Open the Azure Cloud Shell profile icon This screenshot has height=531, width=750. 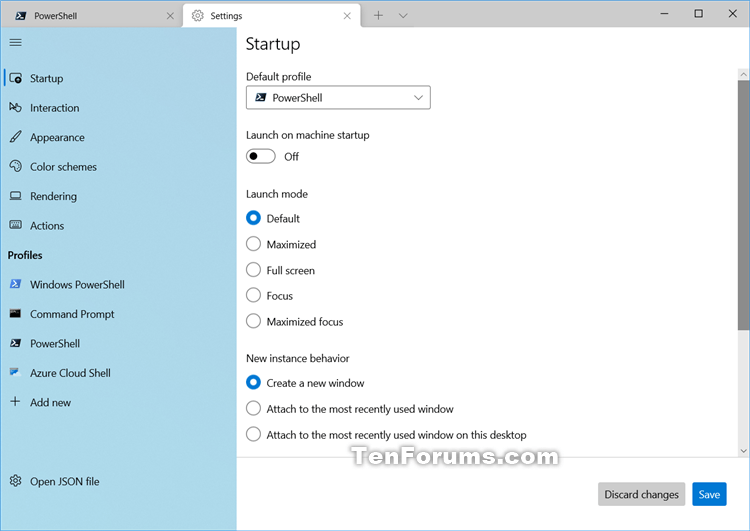[15, 373]
